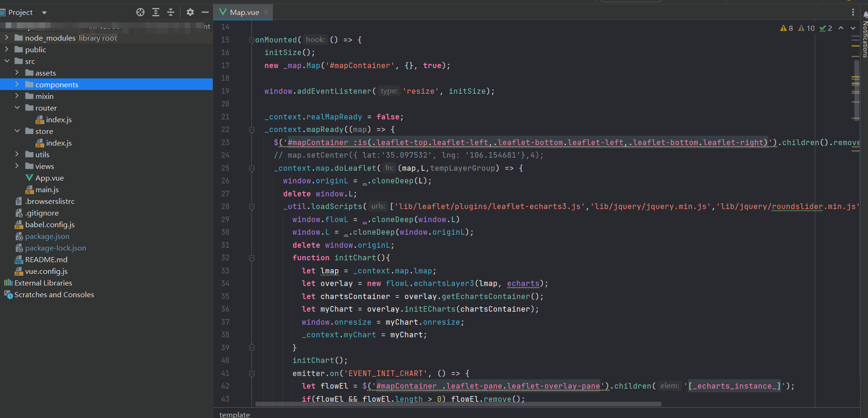
Task: Fold the onMounted block at line 15
Action: point(251,40)
